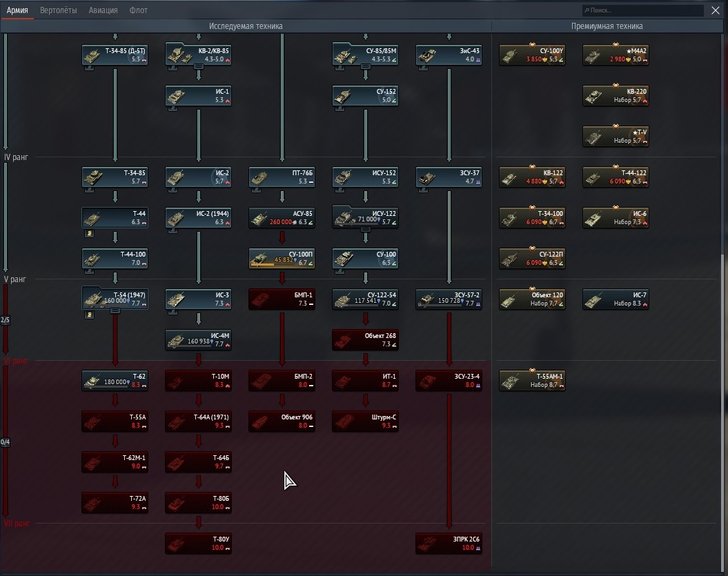Click the Т-34-85 (Д-5Т) tank icon

[x=92, y=55]
